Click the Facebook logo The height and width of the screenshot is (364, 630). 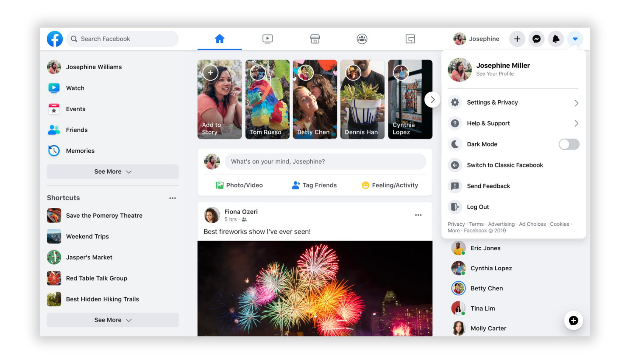(54, 38)
